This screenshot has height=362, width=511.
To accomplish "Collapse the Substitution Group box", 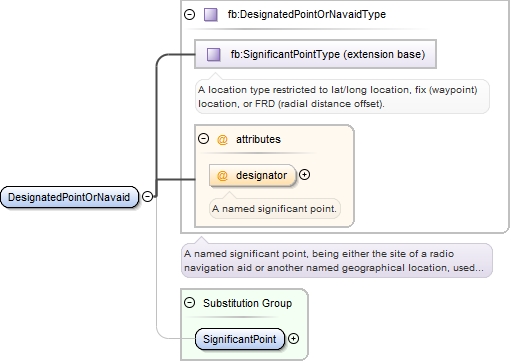I will 189,303.
